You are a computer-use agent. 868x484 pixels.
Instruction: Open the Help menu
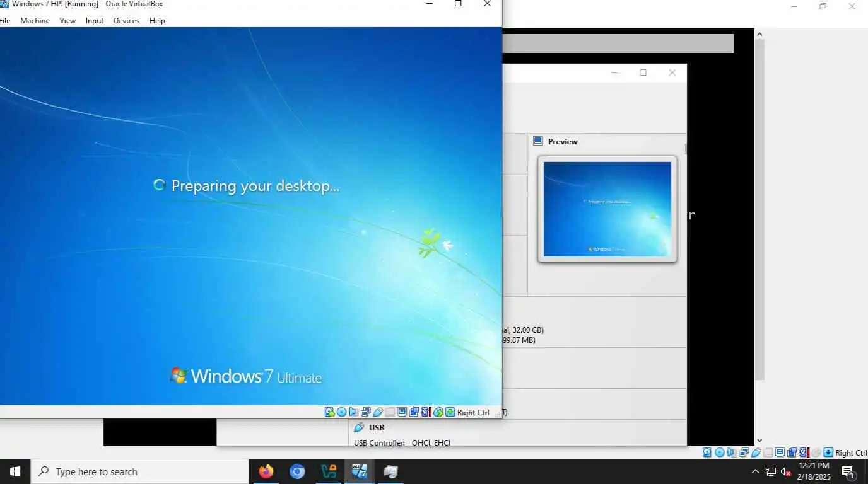point(157,21)
